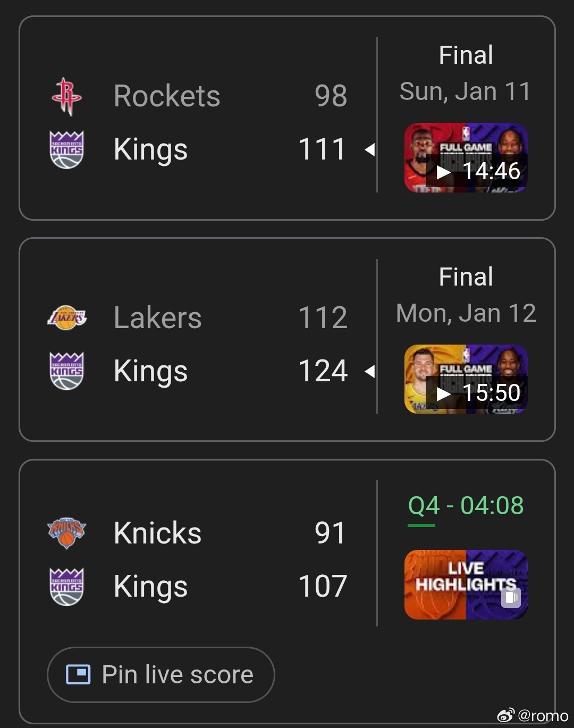Image resolution: width=574 pixels, height=728 pixels.
Task: Open the Live Highlights thumbnail
Action: 466,584
